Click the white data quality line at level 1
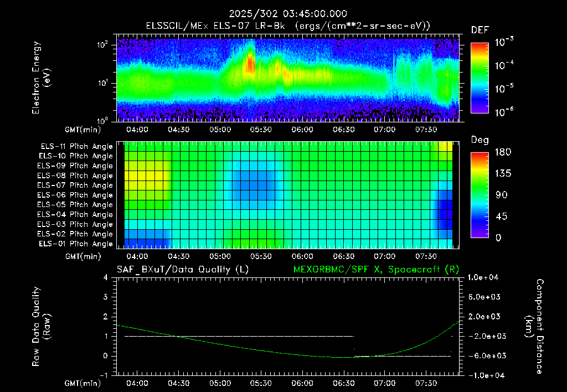The image size is (567, 392). tap(239, 336)
